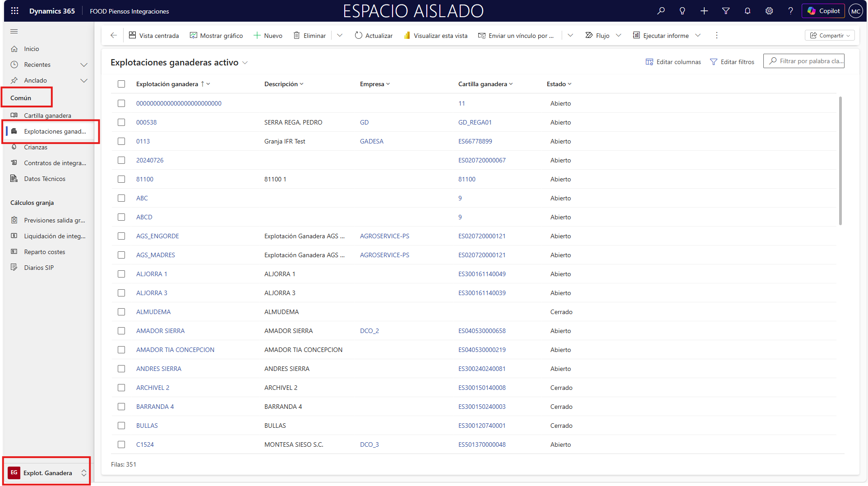Open the Dynamics 365 app launcher grid
The image size is (868, 486).
point(15,11)
